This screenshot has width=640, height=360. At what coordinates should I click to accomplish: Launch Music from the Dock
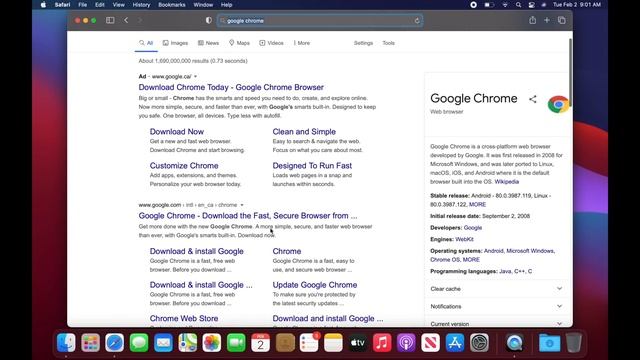point(382,342)
